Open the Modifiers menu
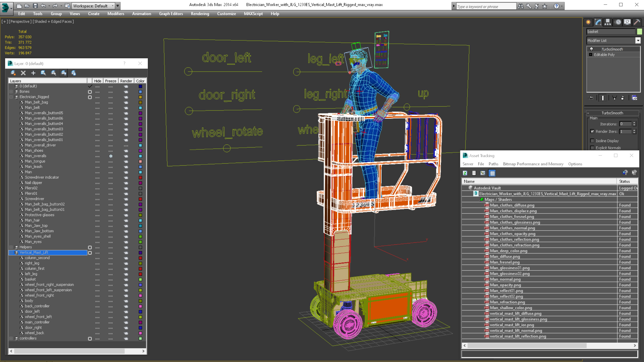 pyautogui.click(x=116, y=14)
